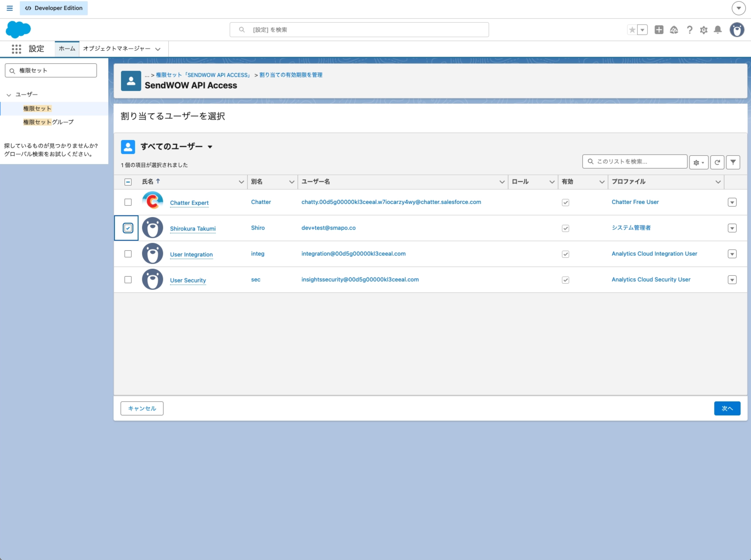This screenshot has height=560, width=751.
Task: Open the すべてのユーザー list view dropdown
Action: pyautogui.click(x=210, y=147)
